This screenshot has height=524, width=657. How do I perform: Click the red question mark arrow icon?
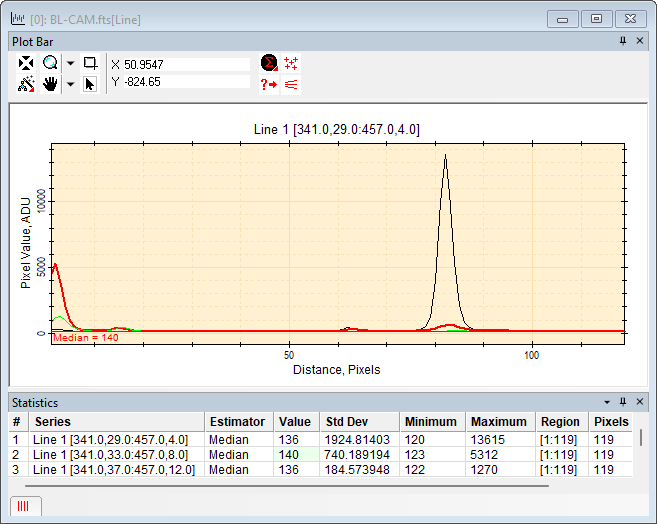pos(268,84)
